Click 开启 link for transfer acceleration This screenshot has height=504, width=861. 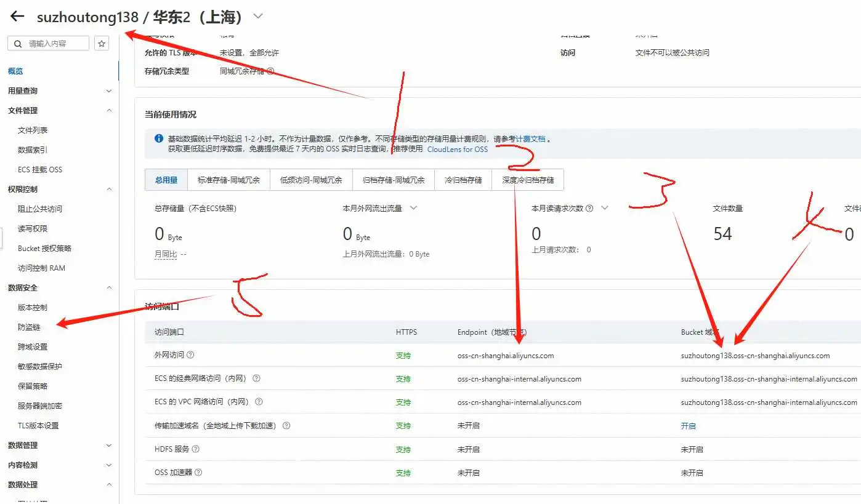click(x=688, y=426)
